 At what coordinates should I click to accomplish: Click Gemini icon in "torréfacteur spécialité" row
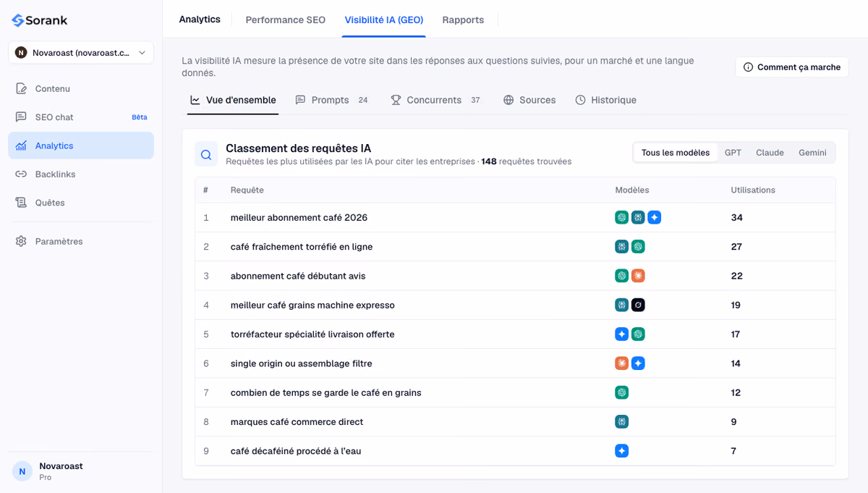coord(621,334)
